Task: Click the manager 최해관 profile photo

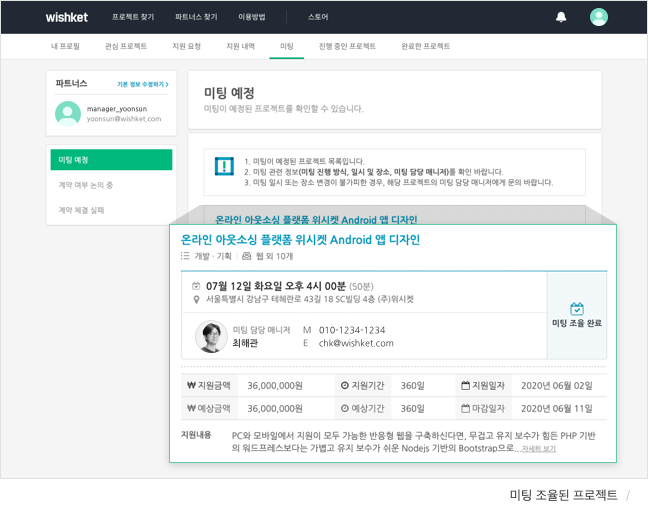Action: (x=210, y=336)
